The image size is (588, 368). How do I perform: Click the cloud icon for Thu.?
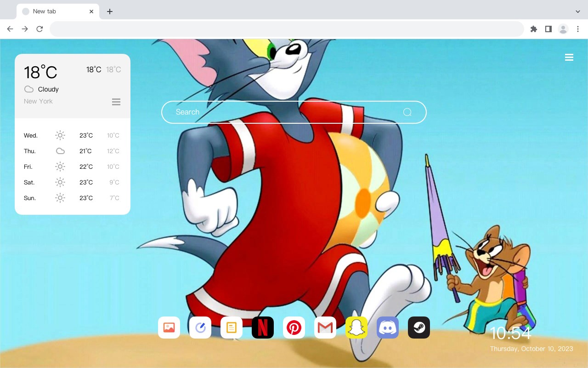pyautogui.click(x=60, y=151)
